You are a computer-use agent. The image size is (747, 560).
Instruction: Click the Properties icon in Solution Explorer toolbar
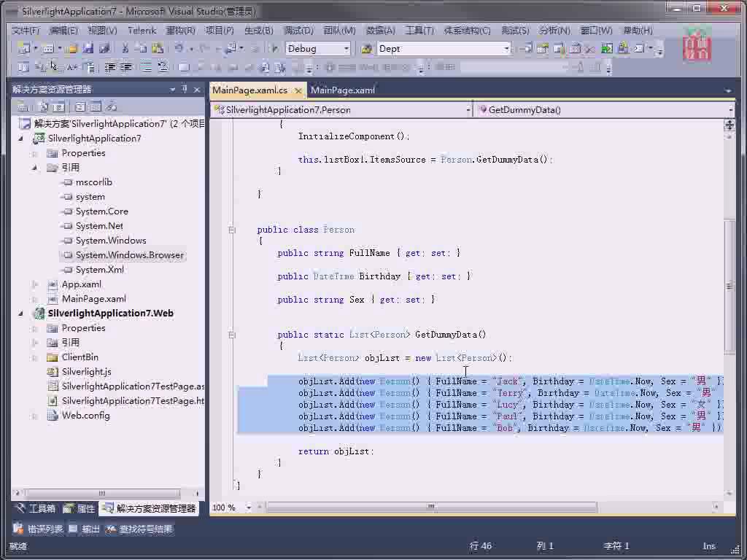pyautogui.click(x=23, y=106)
